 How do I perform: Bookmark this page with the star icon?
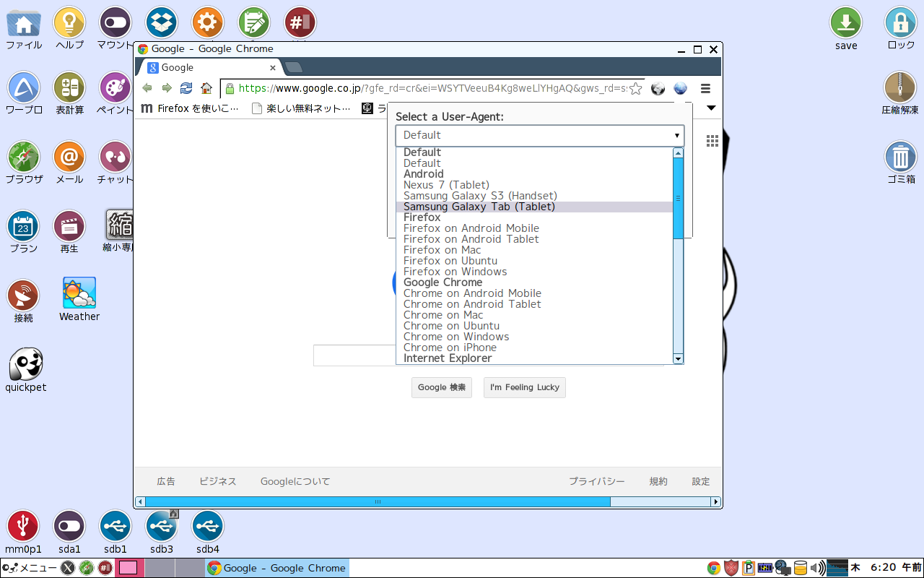pos(635,88)
